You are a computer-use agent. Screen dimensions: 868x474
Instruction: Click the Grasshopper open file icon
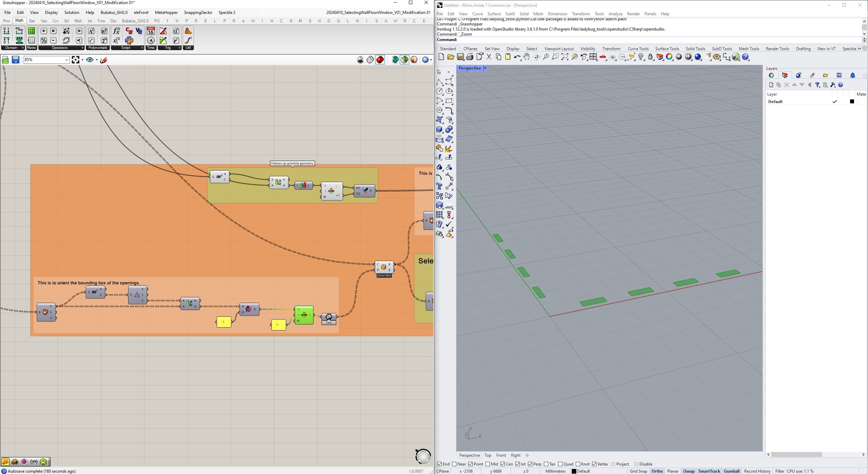coord(5,60)
